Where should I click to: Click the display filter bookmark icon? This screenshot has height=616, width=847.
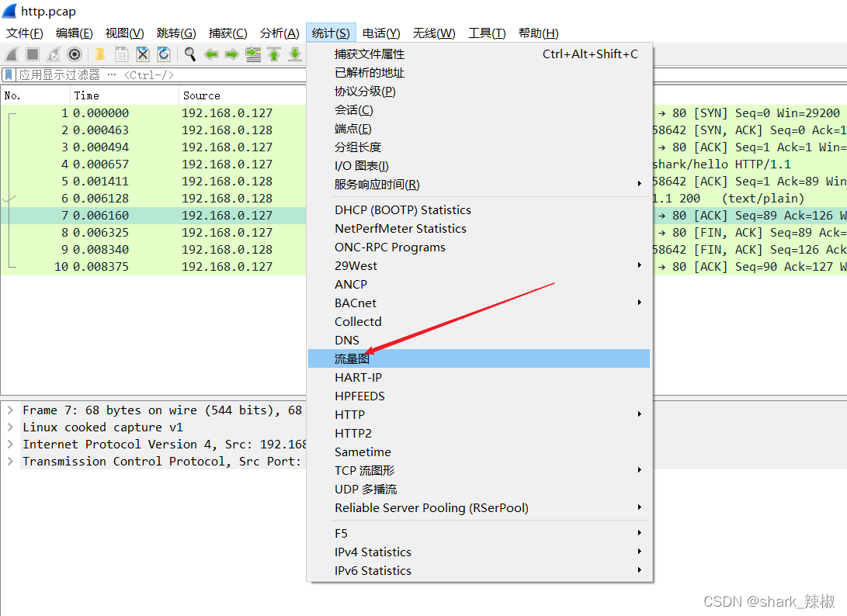coord(9,75)
